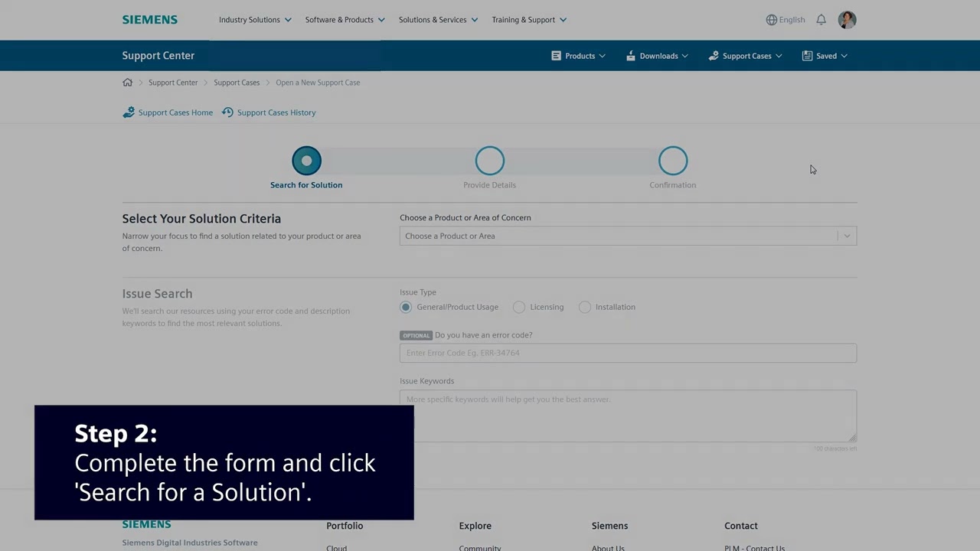Click the Explore footer heading
Image resolution: width=980 pixels, height=551 pixels.
[475, 526]
